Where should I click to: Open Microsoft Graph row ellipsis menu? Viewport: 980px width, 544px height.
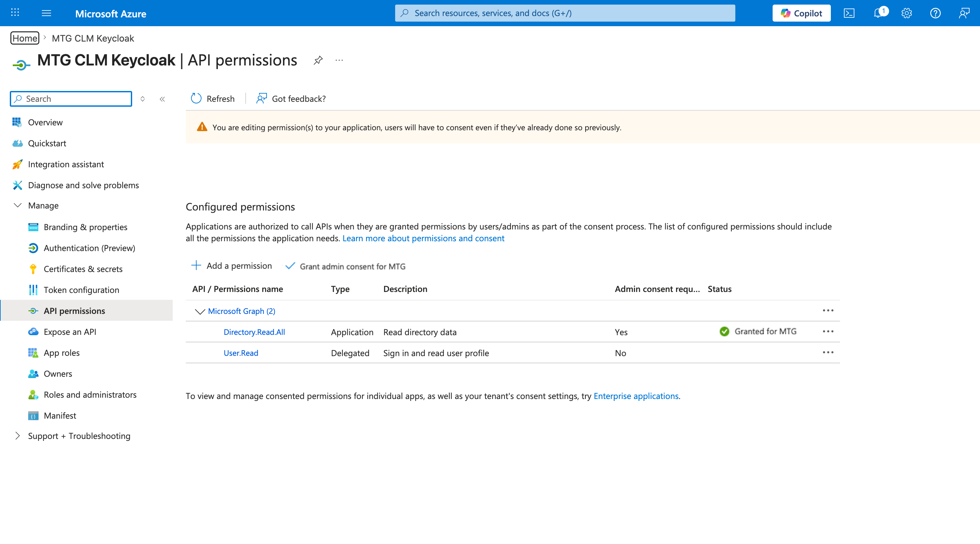click(828, 310)
